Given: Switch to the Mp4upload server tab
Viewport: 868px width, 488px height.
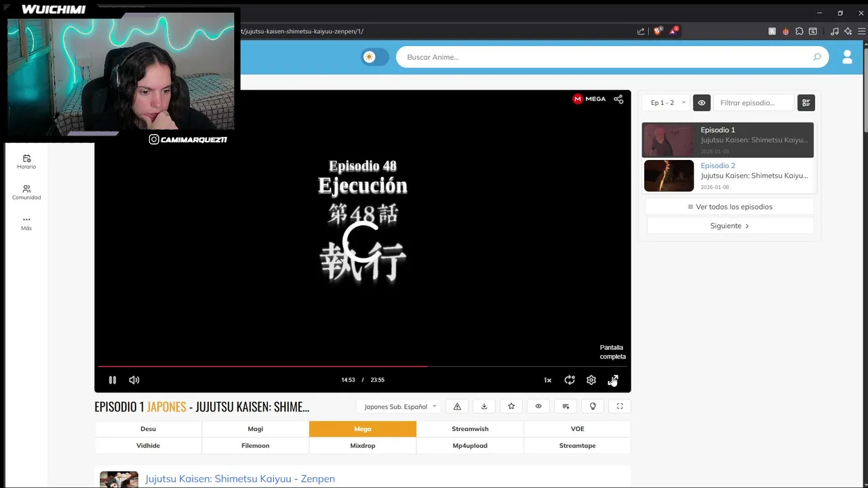Looking at the screenshot, I should pyautogui.click(x=470, y=446).
